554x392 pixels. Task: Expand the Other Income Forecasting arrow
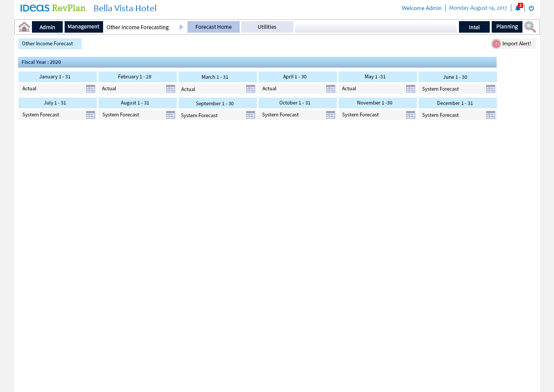pyautogui.click(x=182, y=27)
